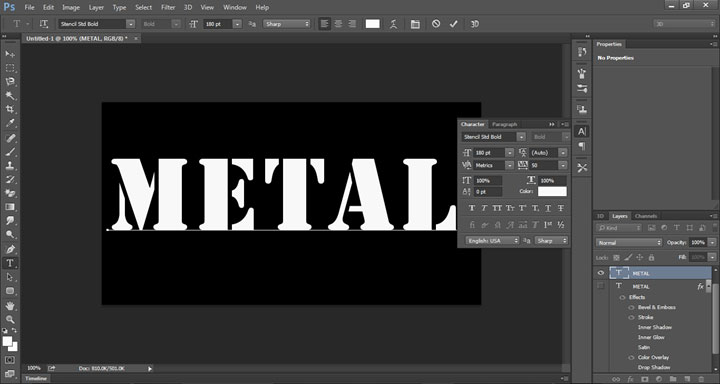The width and height of the screenshot is (720, 384).
Task: Click the foreground color swatch in the toolbox
Action: [7, 341]
